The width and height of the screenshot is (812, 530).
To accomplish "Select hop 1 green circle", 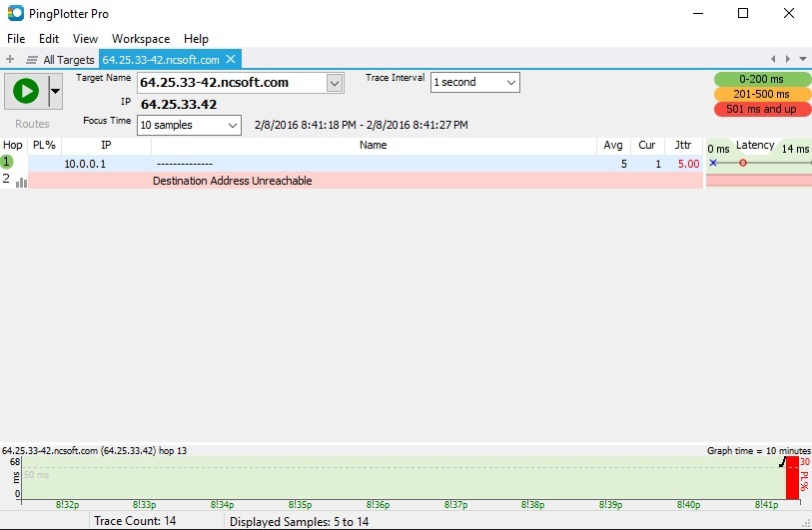I will tap(7, 162).
